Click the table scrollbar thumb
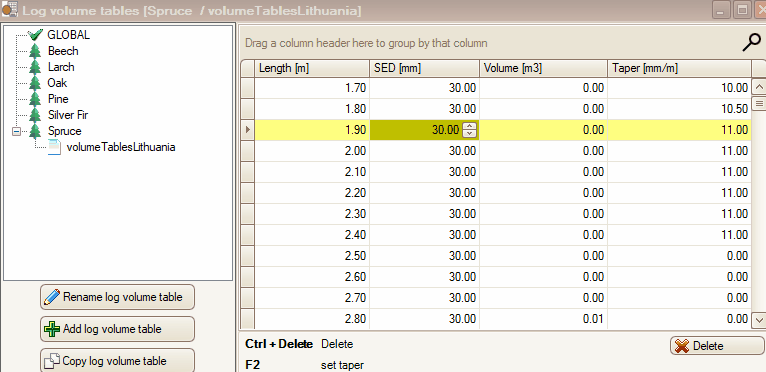 click(x=759, y=104)
